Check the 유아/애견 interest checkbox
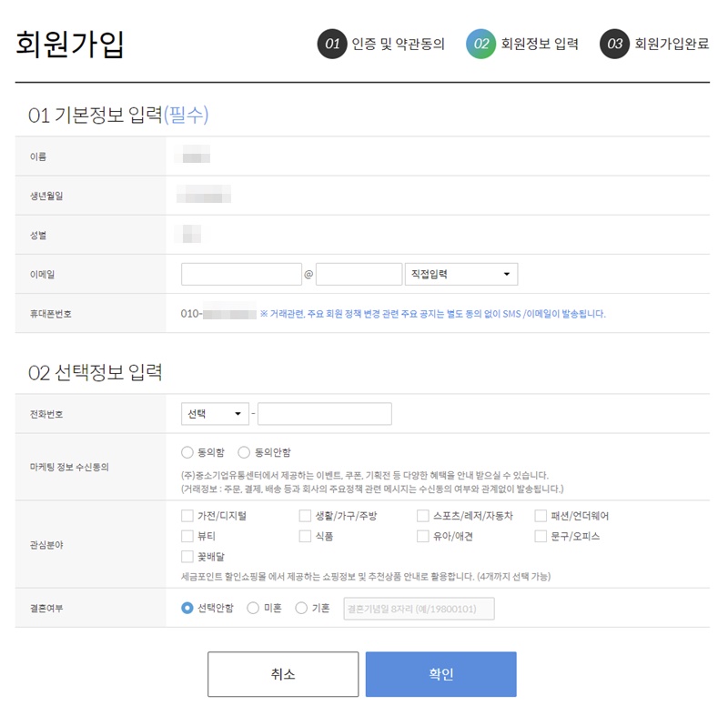 [x=423, y=536]
